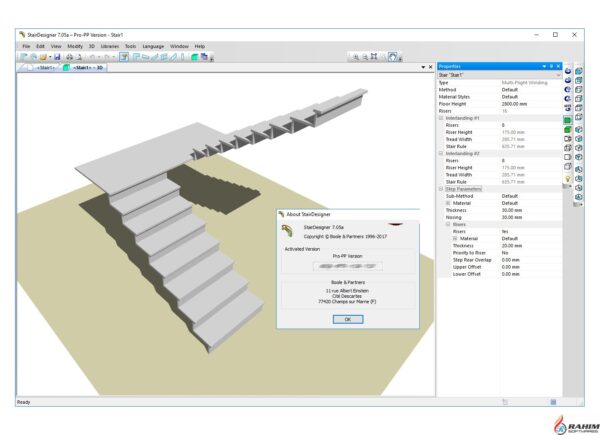The image size is (600, 435).
Task: Click the yellow light bulb icon
Action: pyautogui.click(x=567, y=178)
